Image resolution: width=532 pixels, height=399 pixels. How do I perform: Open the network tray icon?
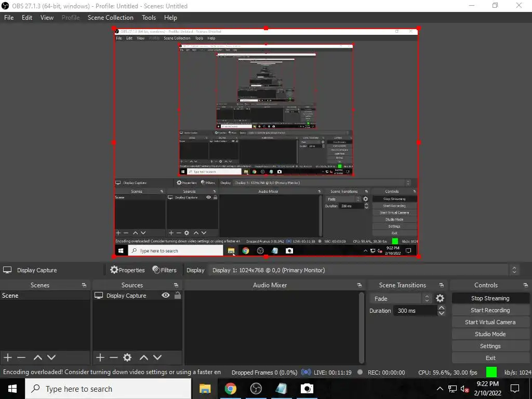pos(453,389)
